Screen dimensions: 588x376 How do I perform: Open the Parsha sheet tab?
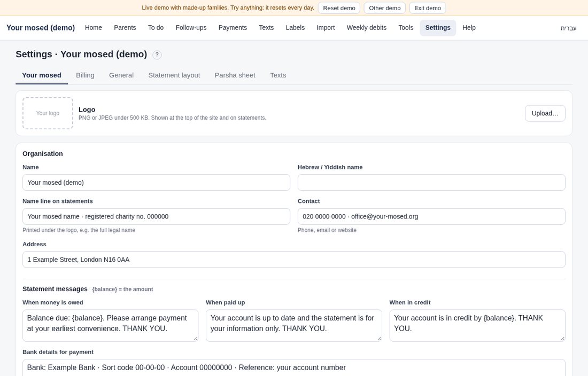[x=235, y=75]
